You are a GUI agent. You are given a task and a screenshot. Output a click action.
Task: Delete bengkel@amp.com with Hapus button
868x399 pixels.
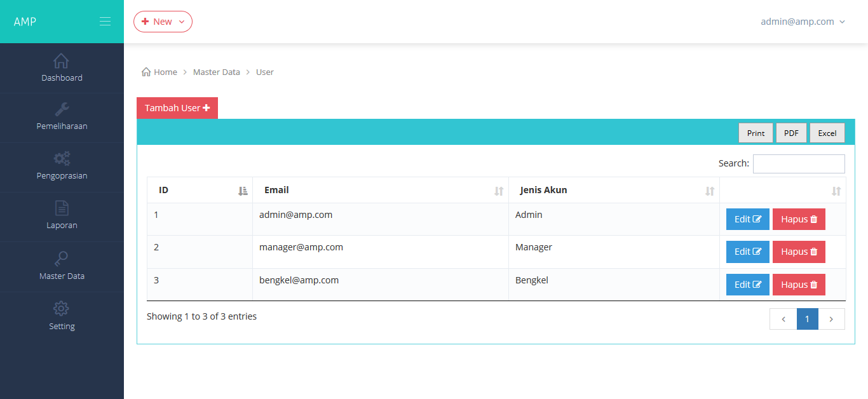click(799, 285)
